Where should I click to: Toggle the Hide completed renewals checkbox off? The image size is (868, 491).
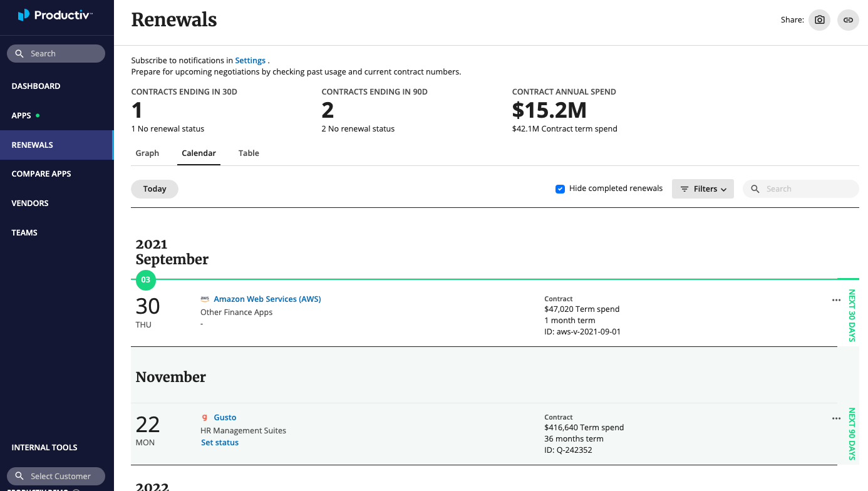pos(560,188)
